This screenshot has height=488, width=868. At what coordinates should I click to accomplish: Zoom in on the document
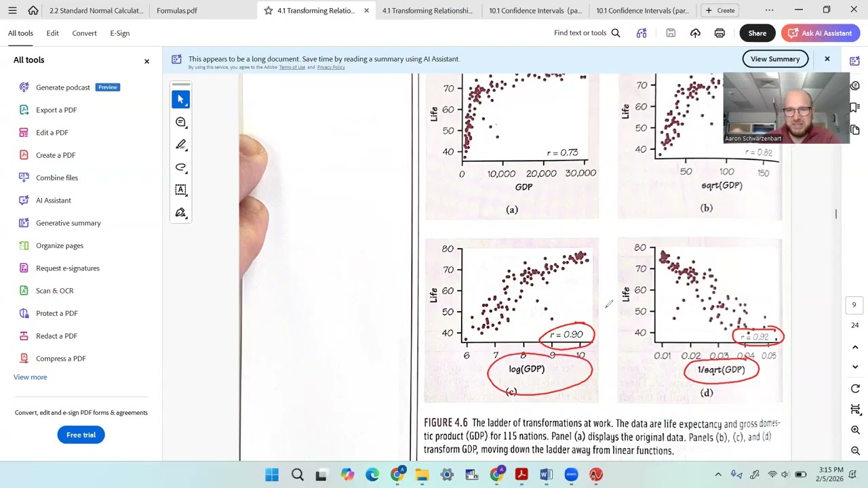click(855, 430)
